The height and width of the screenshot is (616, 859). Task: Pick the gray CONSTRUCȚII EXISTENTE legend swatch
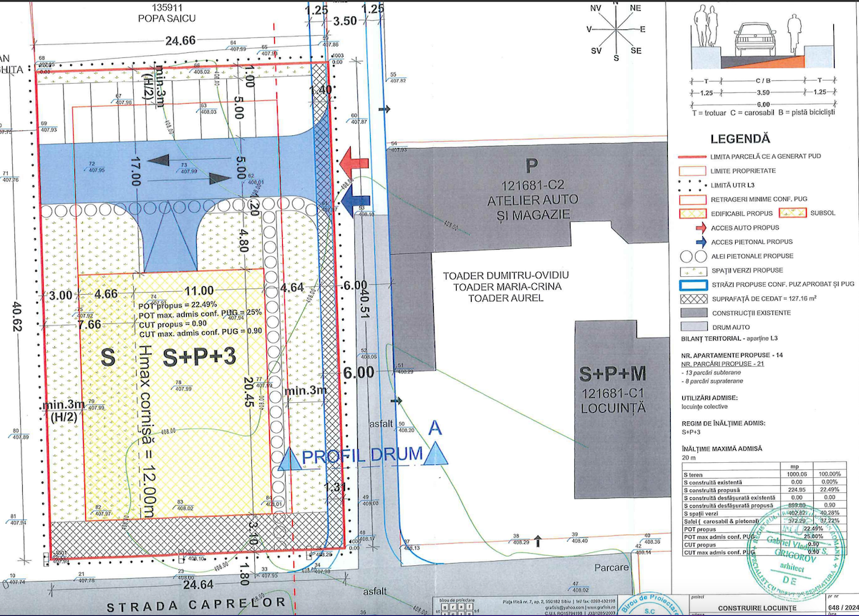click(x=694, y=313)
